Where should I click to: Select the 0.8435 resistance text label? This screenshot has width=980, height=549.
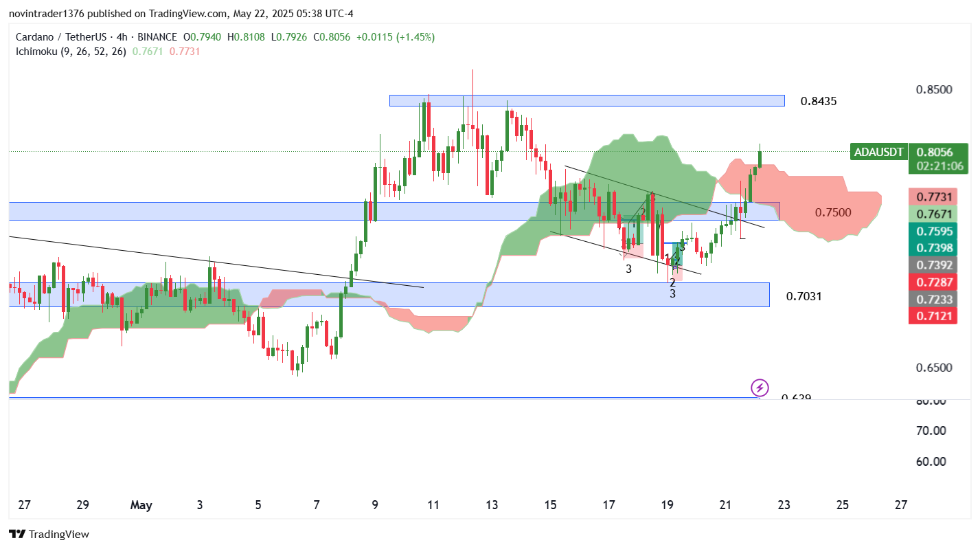click(x=819, y=102)
